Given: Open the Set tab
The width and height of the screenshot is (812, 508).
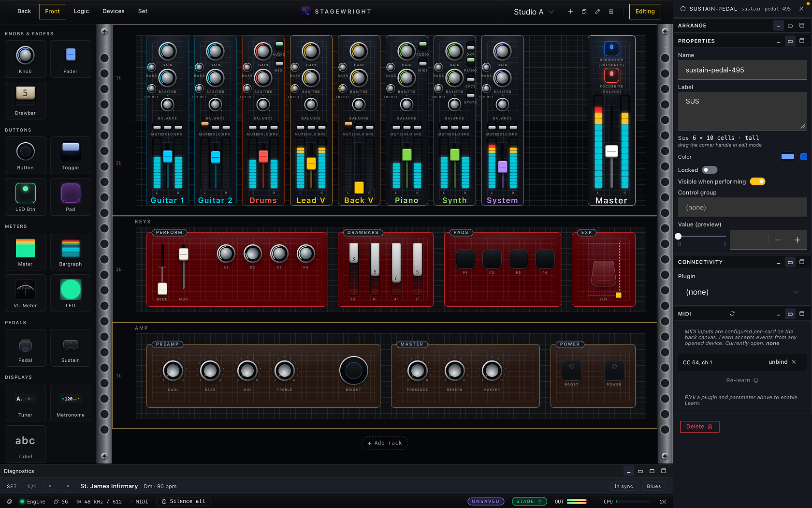Looking at the screenshot, I should pyautogui.click(x=143, y=11).
